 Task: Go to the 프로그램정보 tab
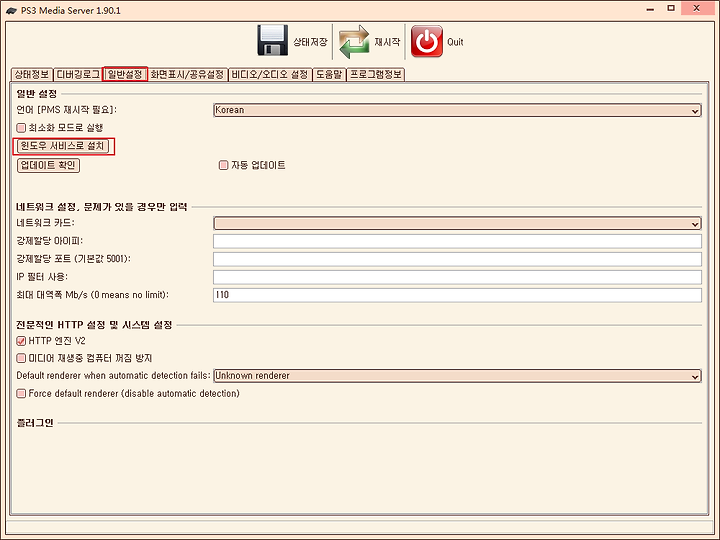click(x=376, y=74)
